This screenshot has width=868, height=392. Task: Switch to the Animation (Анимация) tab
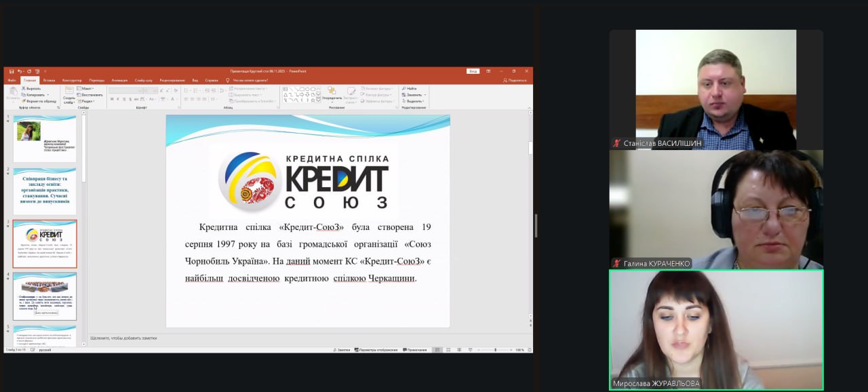(x=119, y=80)
